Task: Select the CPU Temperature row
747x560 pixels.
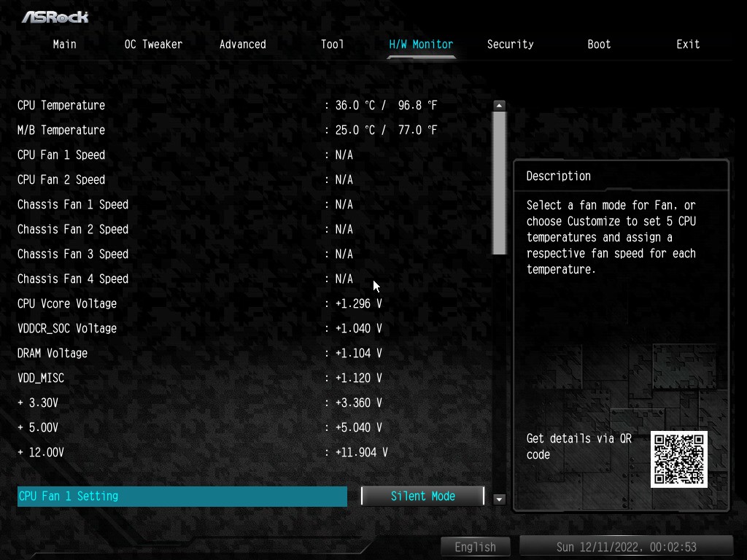Action: coord(61,105)
